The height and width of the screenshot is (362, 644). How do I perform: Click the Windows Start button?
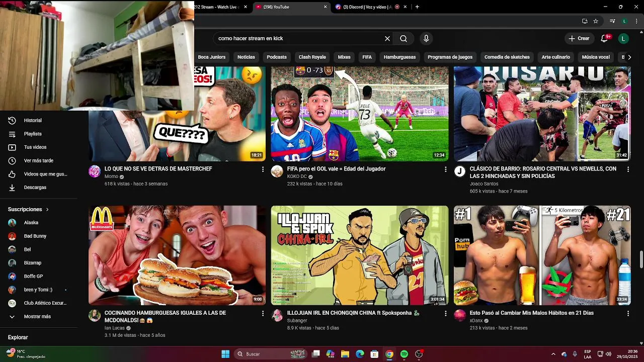pyautogui.click(x=225, y=354)
